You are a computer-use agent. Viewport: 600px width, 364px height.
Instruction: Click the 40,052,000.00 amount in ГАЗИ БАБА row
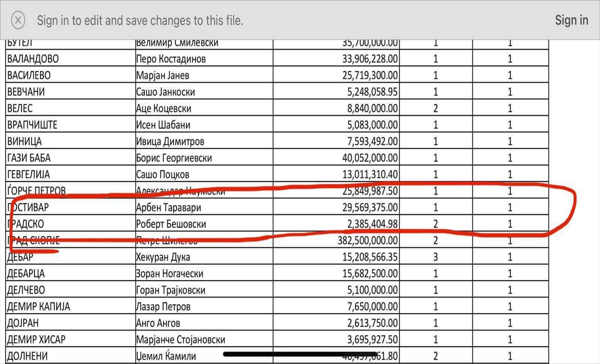pyautogui.click(x=336, y=157)
